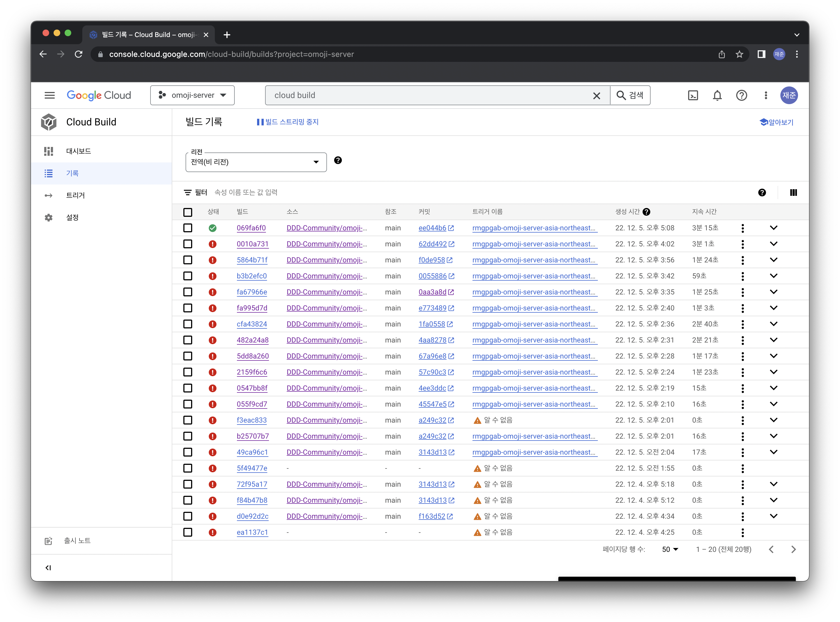Viewport: 840px width, 622px height.
Task: Clear the search box with X icon
Action: click(x=596, y=96)
